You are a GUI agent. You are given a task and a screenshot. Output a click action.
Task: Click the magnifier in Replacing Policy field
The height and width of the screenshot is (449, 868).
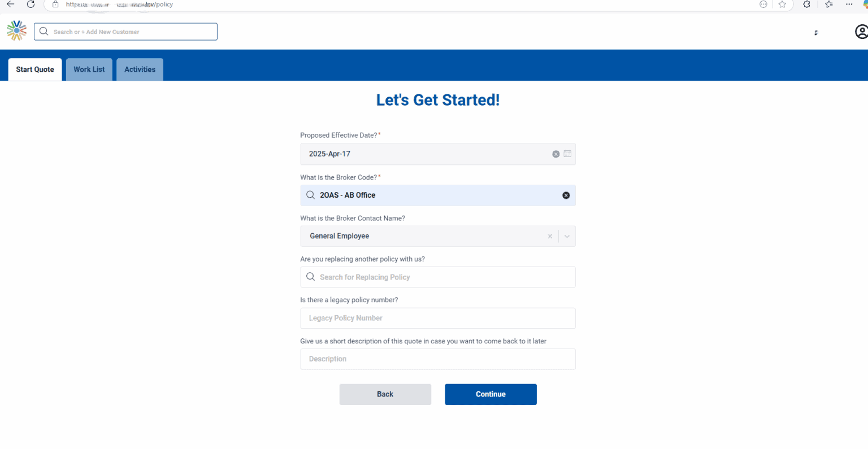pyautogui.click(x=310, y=277)
